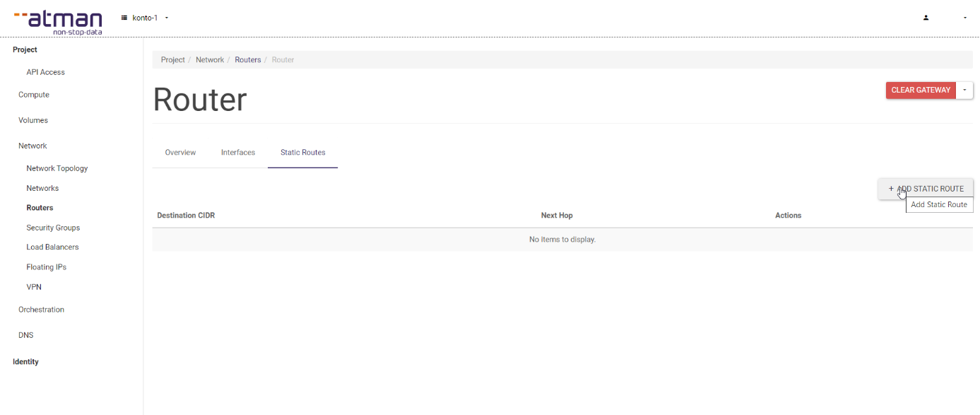Image resolution: width=980 pixels, height=415 pixels.
Task: Expand the Compute sidebar section
Action: point(34,95)
